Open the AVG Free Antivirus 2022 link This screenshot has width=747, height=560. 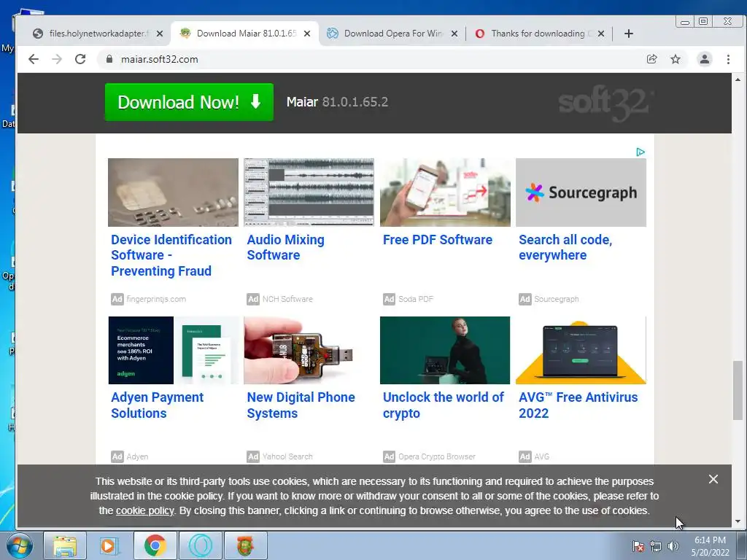pos(578,405)
